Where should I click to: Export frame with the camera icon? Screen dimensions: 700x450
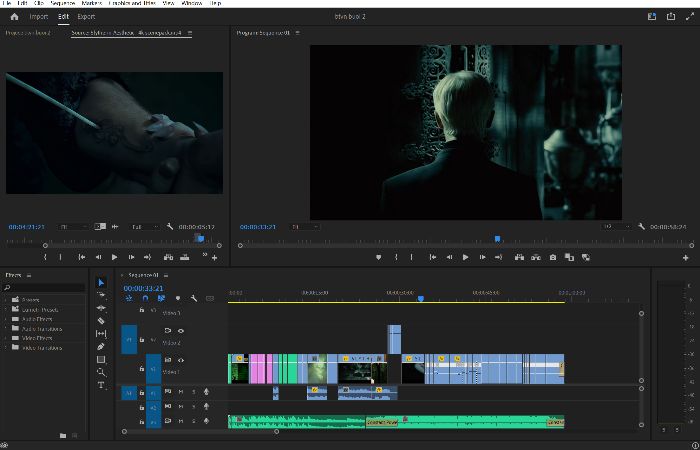point(553,257)
